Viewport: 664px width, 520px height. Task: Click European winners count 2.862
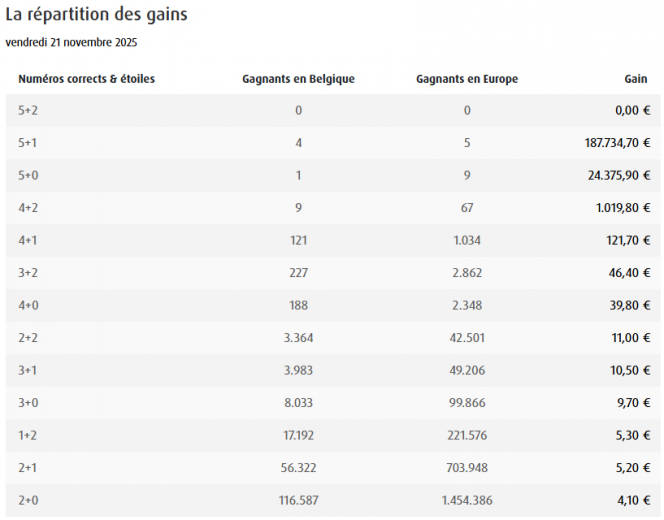pyautogui.click(x=467, y=273)
